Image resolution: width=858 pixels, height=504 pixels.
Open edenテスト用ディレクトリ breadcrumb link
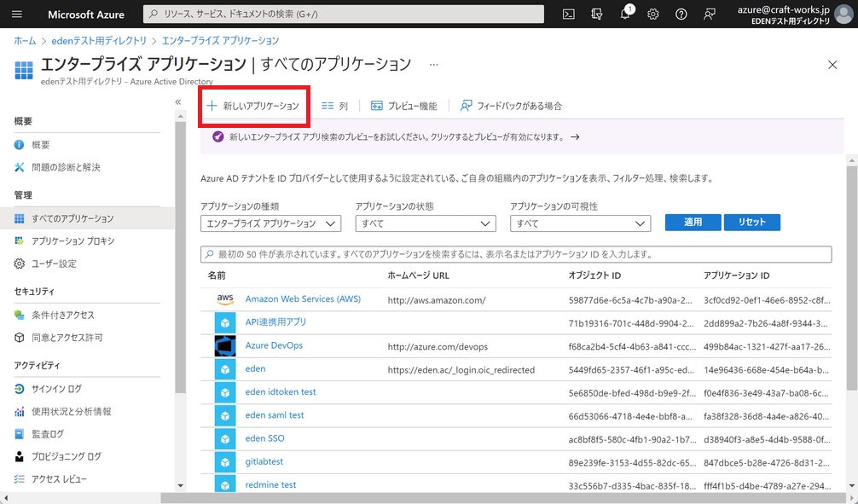pyautogui.click(x=99, y=40)
